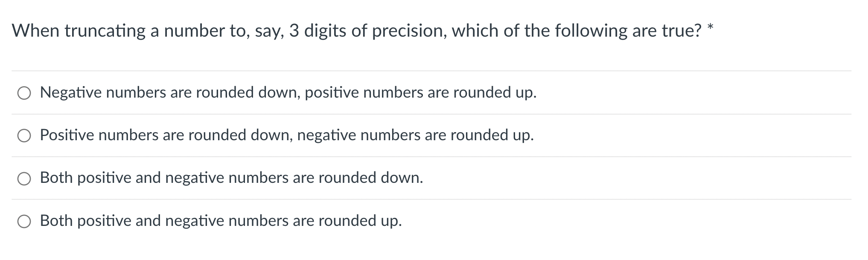The width and height of the screenshot is (868, 260).
Task: Select "Both positive and negative numbers are rounded up"
Action: pyautogui.click(x=24, y=221)
